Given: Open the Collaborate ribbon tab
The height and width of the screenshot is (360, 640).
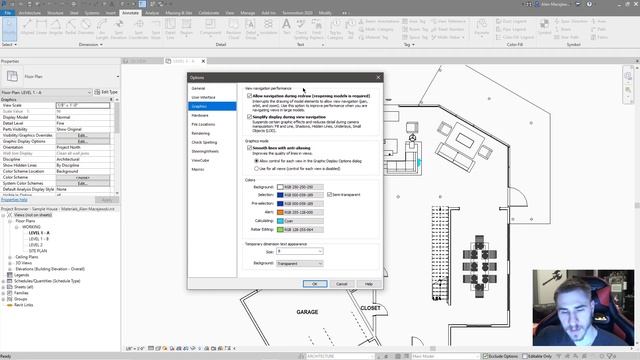Looking at the screenshot, I should (209, 13).
